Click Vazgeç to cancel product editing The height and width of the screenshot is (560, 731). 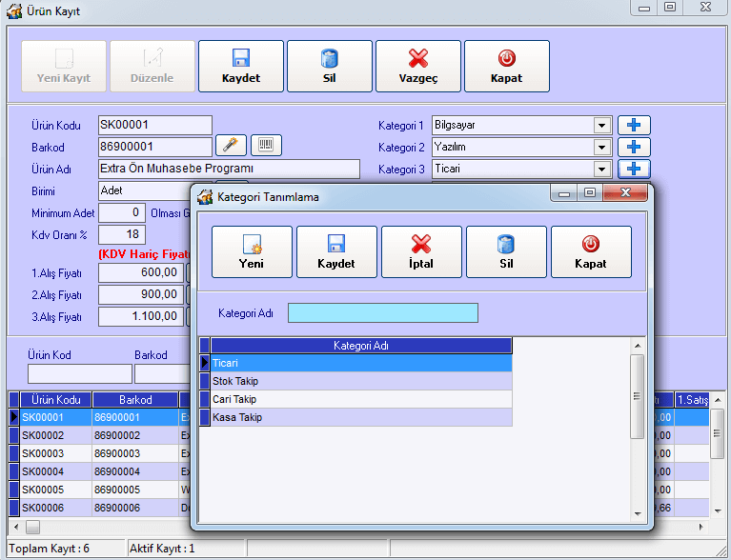[417, 66]
